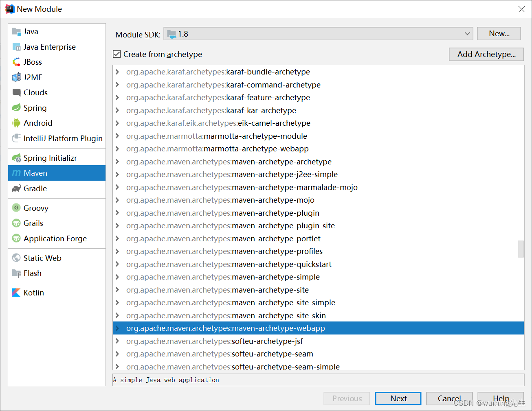Select softeu-archetype-seam row
The width and height of the screenshot is (532, 411).
pyautogui.click(x=318, y=354)
